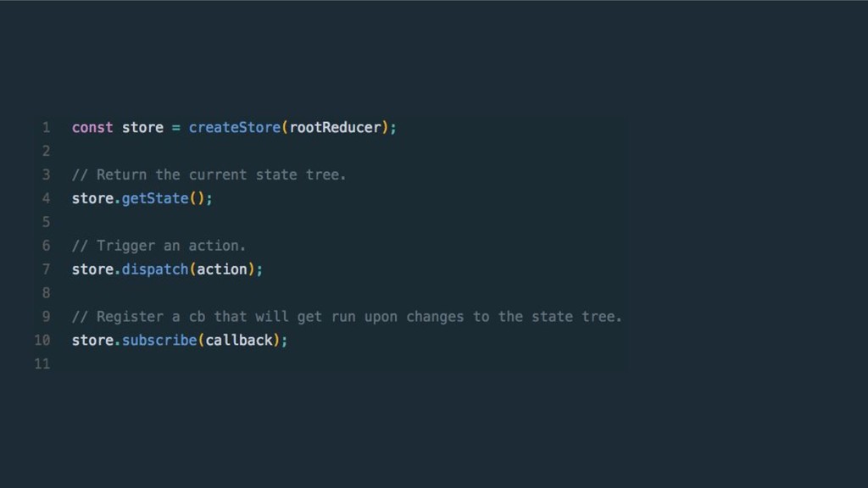Click line number 4 in the gutter
This screenshot has height=488, width=868.
pyautogui.click(x=46, y=198)
